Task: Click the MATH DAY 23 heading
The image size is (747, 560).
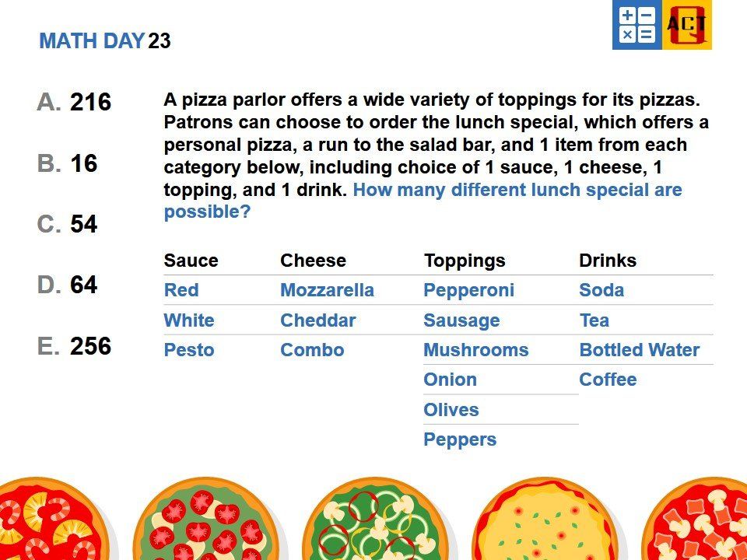Action: pos(105,41)
